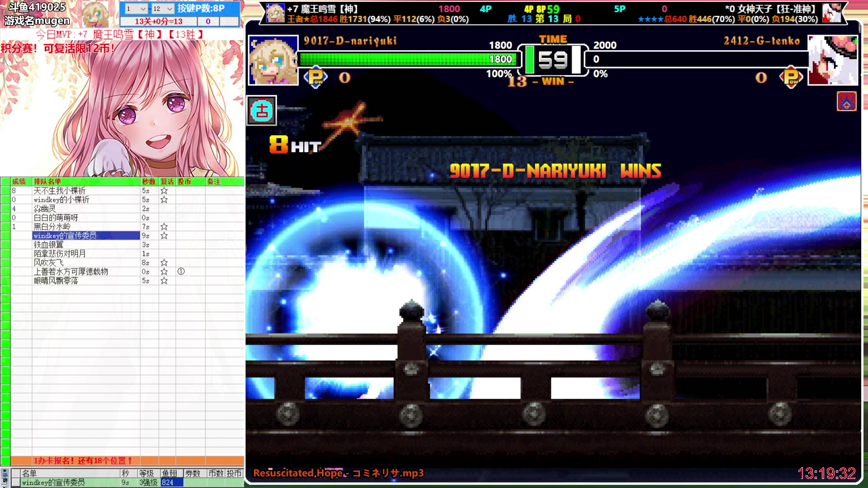Click the small avatar beside 女神天子 in top bar

pyautogui.click(x=831, y=13)
